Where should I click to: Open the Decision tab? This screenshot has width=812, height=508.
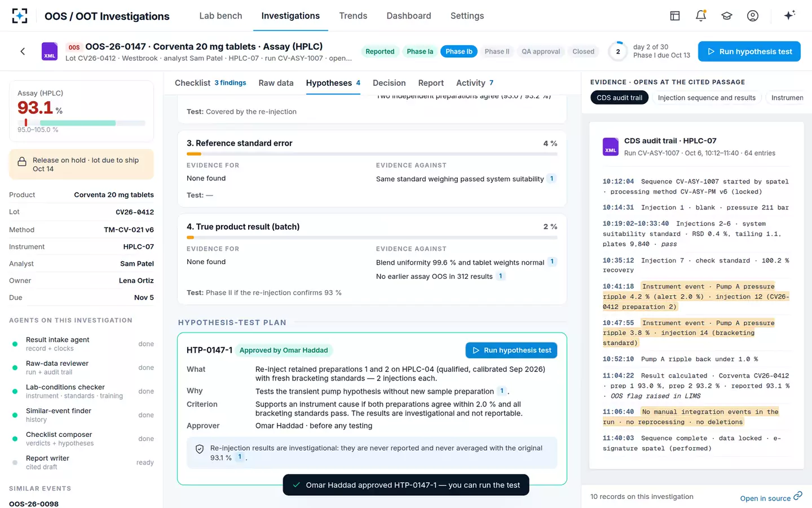point(389,83)
